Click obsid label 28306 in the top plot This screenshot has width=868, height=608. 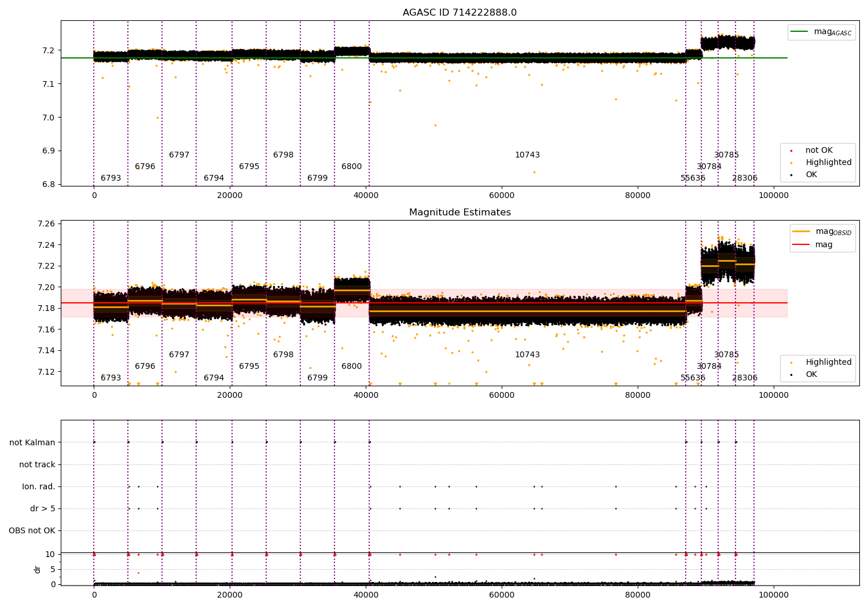point(745,178)
